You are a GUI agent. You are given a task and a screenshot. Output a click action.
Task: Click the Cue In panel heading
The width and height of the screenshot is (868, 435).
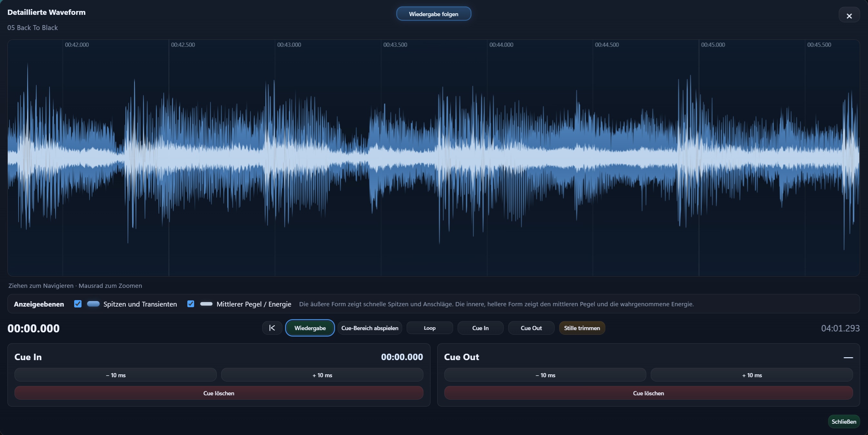click(x=28, y=357)
